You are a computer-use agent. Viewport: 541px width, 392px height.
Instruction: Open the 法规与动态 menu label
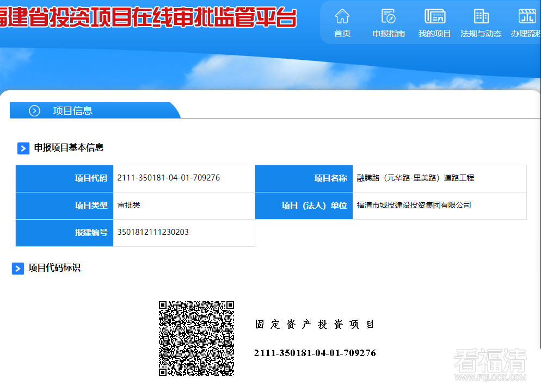[481, 34]
